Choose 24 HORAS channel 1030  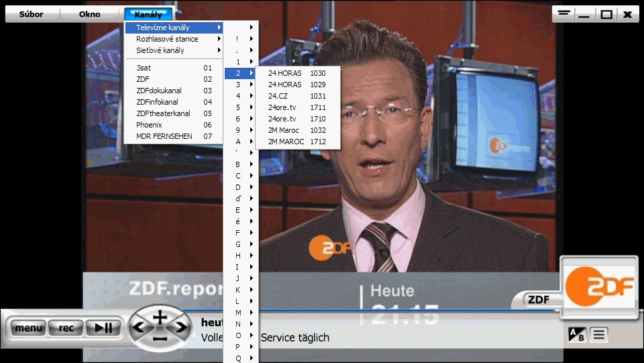pyautogui.click(x=298, y=73)
